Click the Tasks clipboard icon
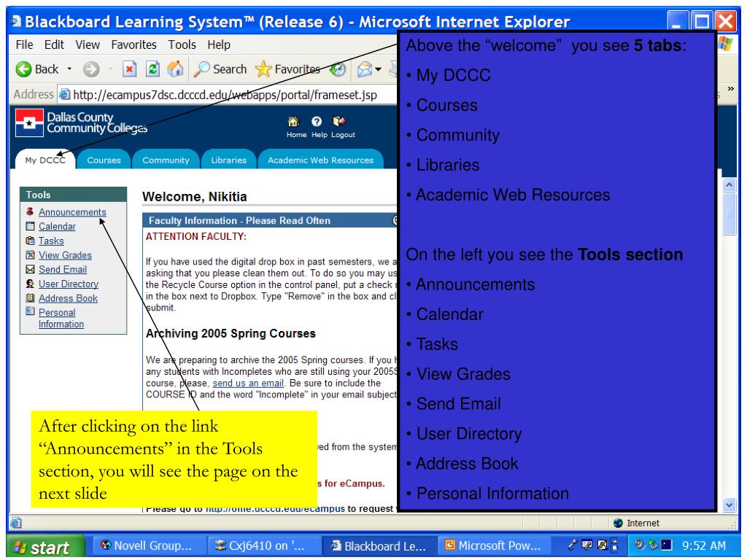The height and width of the screenshot is (560, 747). (30, 241)
